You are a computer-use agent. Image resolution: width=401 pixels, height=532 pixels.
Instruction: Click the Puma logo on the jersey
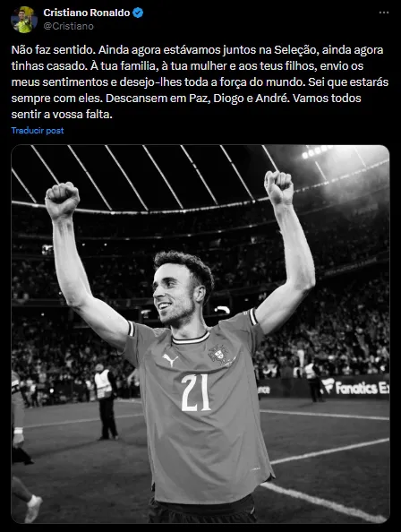(x=170, y=360)
